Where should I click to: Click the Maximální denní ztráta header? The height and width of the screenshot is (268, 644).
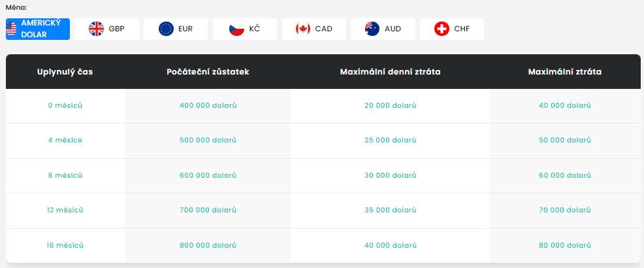(390, 71)
